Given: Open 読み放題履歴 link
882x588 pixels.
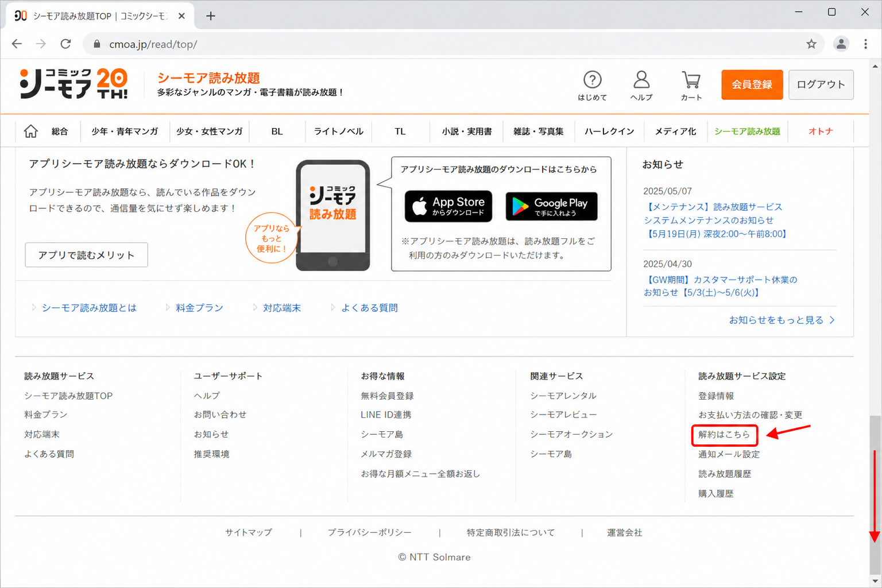Looking at the screenshot, I should (725, 474).
